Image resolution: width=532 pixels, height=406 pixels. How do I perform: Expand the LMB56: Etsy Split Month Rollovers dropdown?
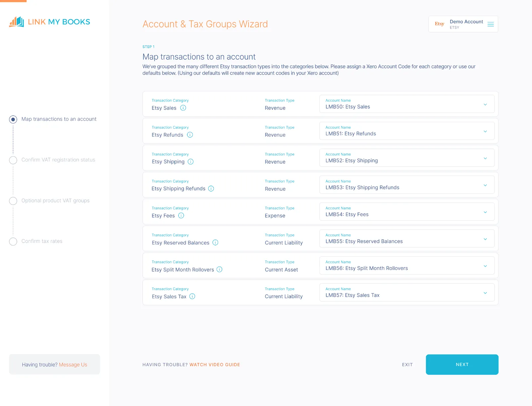pyautogui.click(x=407, y=266)
